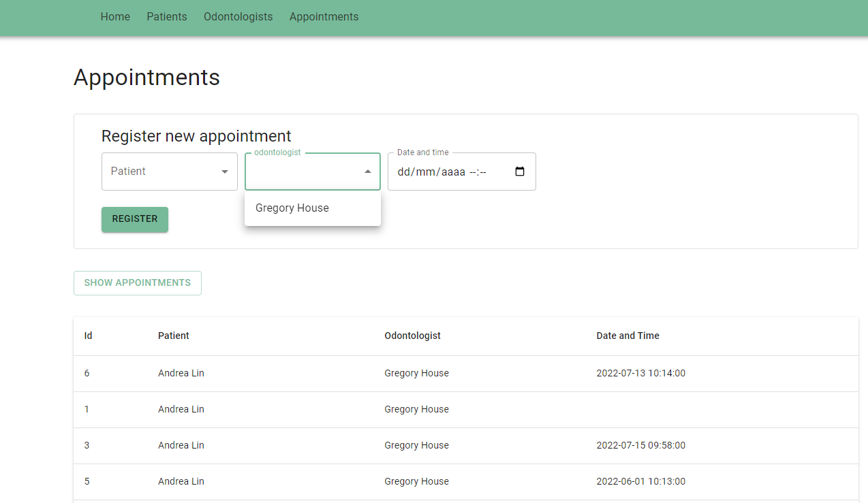Select Gregory House in appointment row 3
The image size is (868, 503).
click(x=416, y=445)
